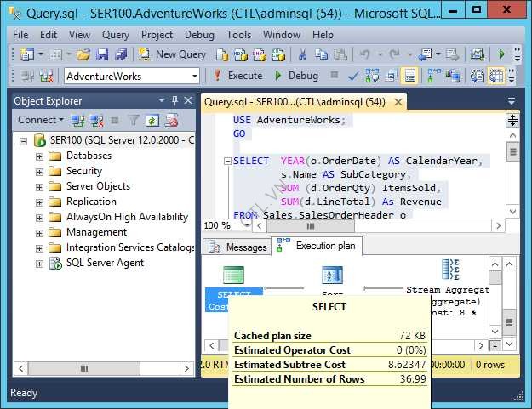Expand the Databases tree node

coord(39,156)
